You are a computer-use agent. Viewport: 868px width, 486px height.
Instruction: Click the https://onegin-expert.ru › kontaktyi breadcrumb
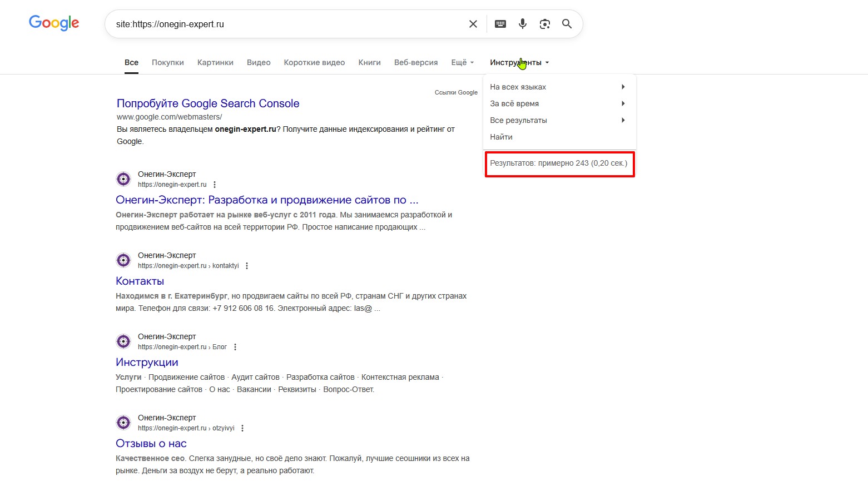tap(189, 266)
